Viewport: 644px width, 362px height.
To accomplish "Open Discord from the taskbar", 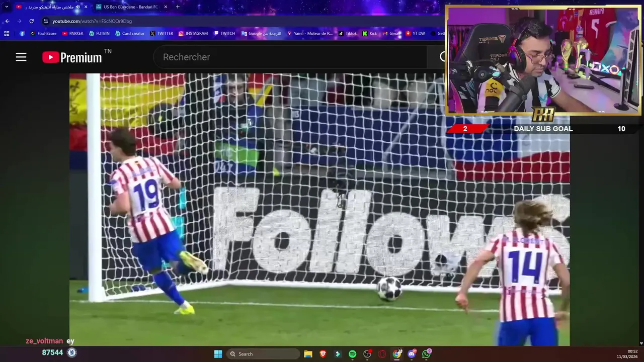I will click(412, 354).
